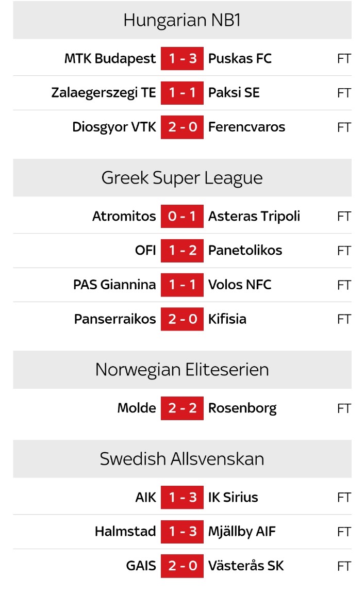Open the AIK vs IK Sirius score box
364x593 pixels.
[182, 498]
